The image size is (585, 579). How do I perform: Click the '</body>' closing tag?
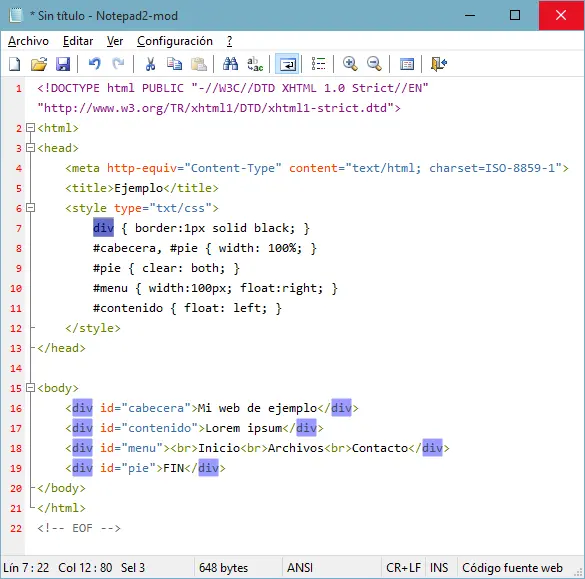(x=62, y=488)
